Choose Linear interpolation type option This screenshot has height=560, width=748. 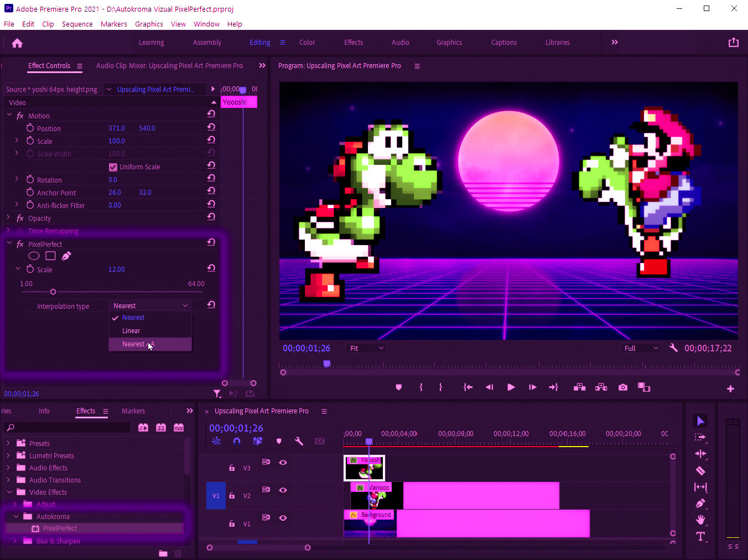coord(131,331)
